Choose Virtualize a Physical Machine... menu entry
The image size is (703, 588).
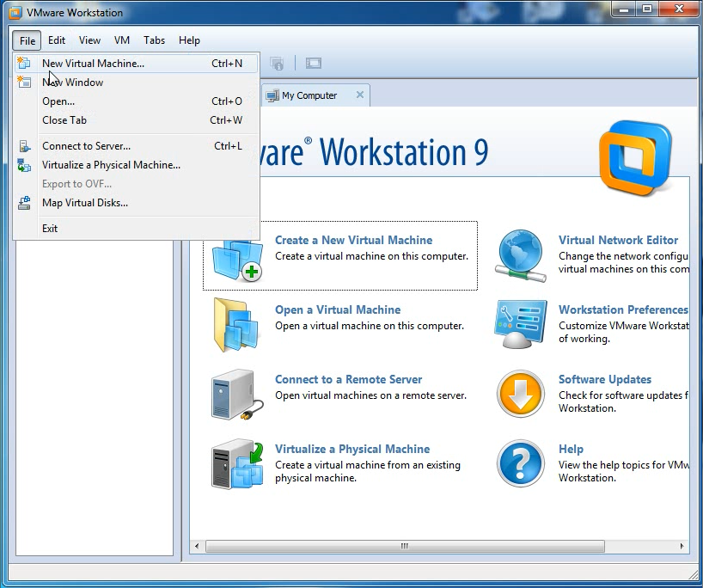(136, 165)
